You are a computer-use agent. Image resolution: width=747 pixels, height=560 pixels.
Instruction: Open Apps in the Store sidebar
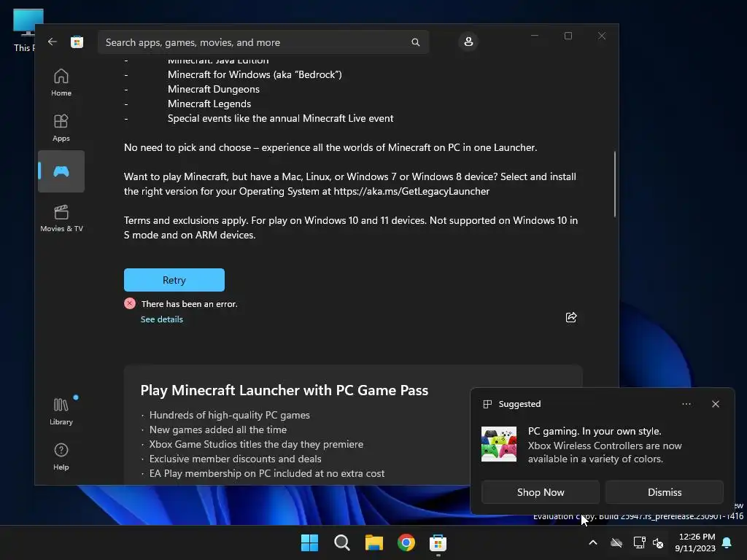coord(61,128)
